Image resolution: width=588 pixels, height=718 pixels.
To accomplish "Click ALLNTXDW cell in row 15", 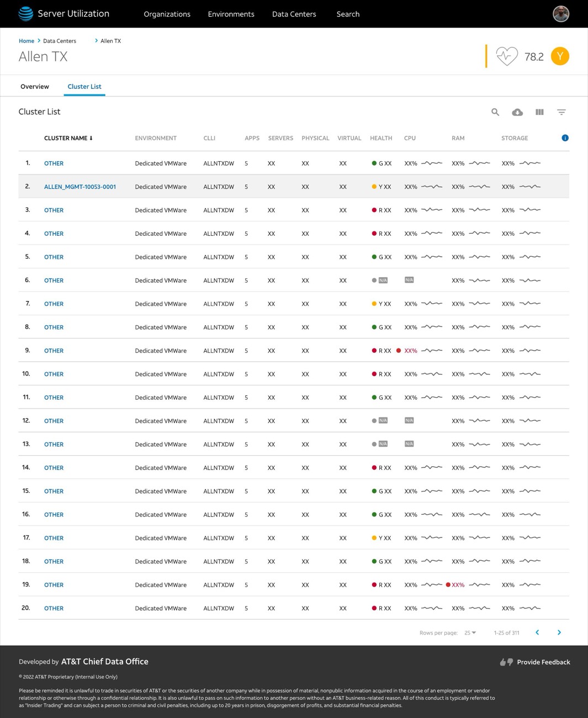I will pos(219,491).
